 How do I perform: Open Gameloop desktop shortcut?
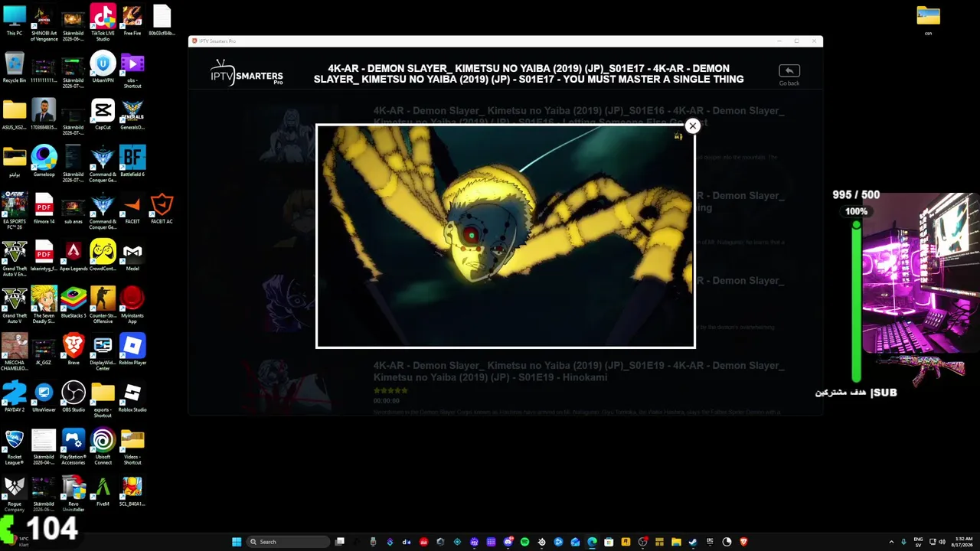[44, 161]
